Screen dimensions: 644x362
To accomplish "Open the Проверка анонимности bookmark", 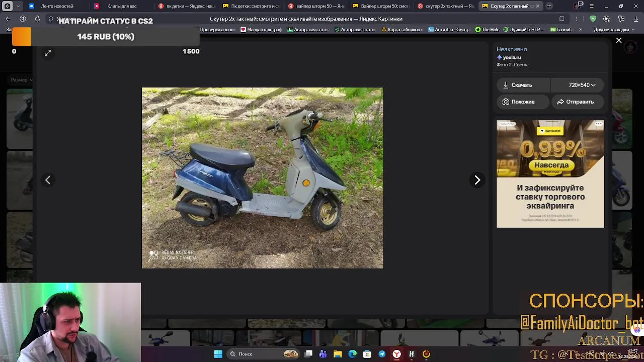I will coord(218,30).
